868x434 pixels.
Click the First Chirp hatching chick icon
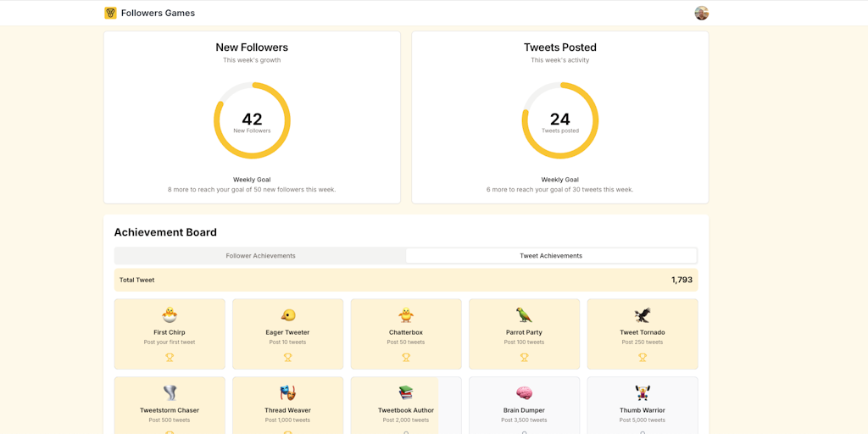[170, 315]
